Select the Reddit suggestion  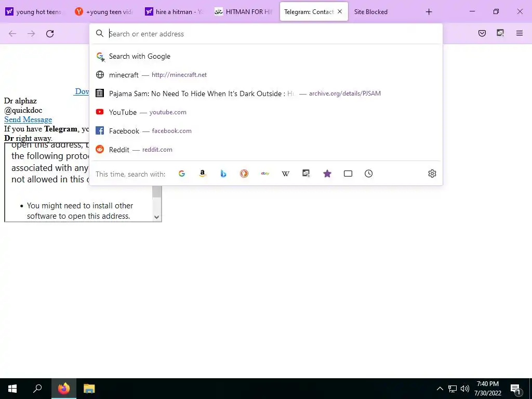[266, 150]
